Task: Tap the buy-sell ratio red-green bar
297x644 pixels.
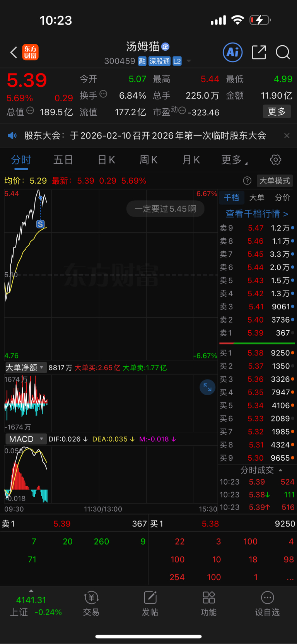Action: pyautogui.click(x=257, y=343)
